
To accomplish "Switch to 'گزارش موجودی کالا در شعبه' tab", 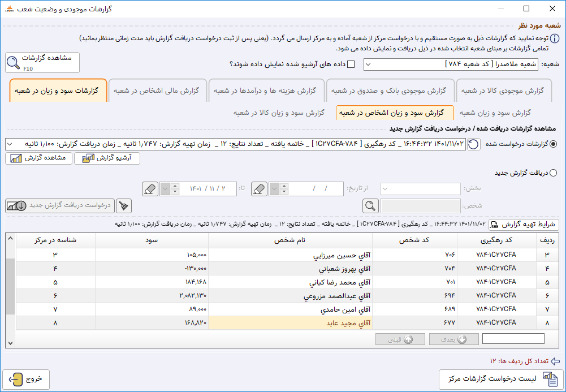I will pyautogui.click(x=504, y=91).
